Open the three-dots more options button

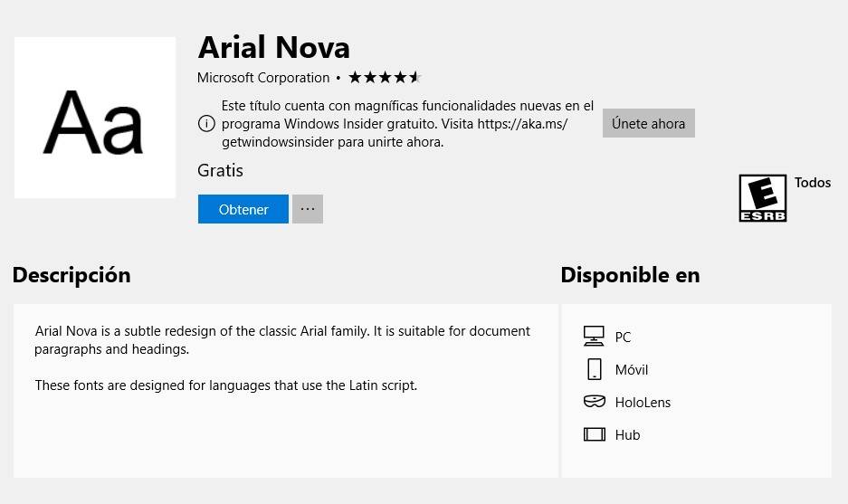coord(308,209)
